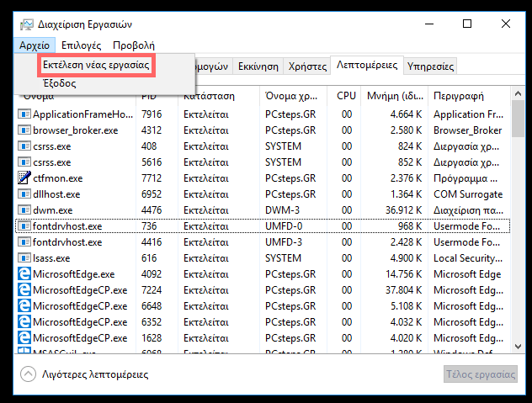This screenshot has height=403, width=532.
Task: Sort by the Κατάσταση column header
Action: coord(219,96)
